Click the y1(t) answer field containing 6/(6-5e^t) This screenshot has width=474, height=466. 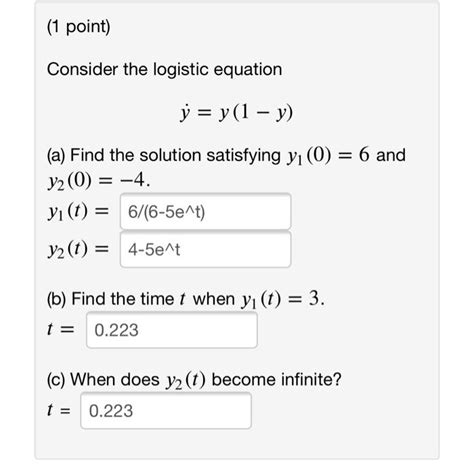coord(205,212)
